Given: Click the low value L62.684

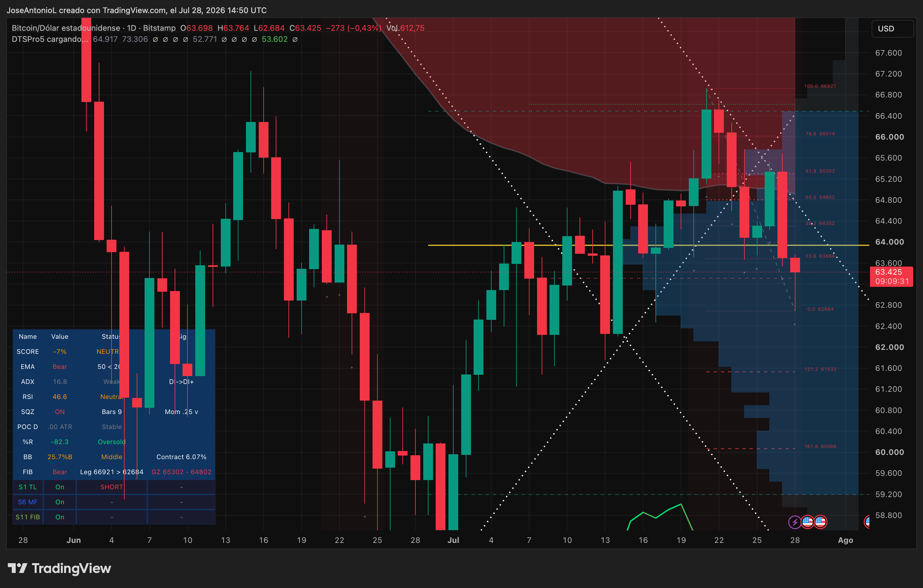Looking at the screenshot, I should 269,28.
